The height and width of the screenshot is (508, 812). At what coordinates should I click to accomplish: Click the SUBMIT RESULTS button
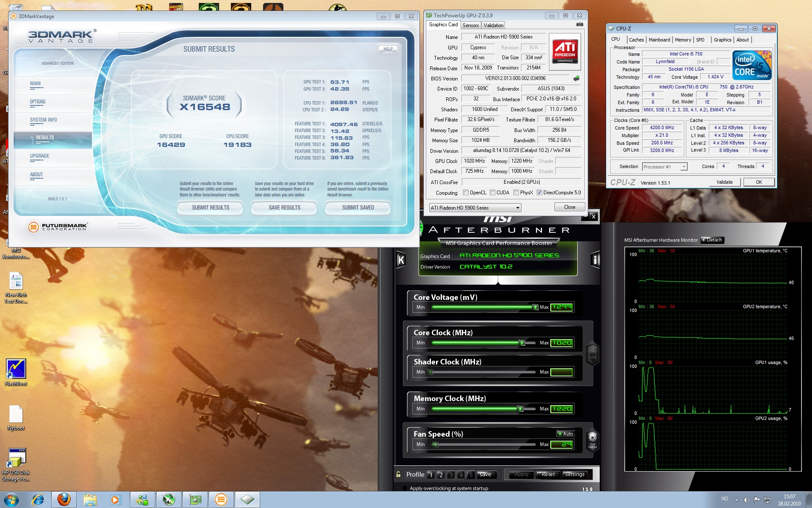click(210, 207)
